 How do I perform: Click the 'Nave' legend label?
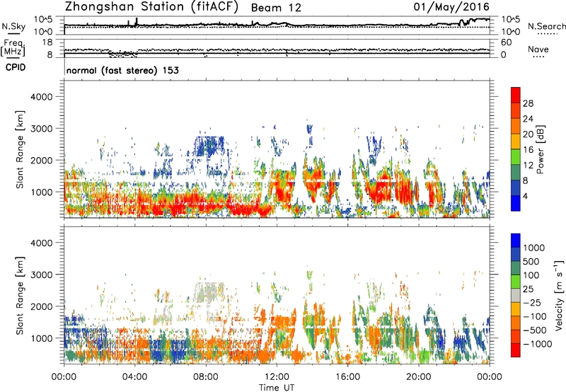tap(538, 49)
